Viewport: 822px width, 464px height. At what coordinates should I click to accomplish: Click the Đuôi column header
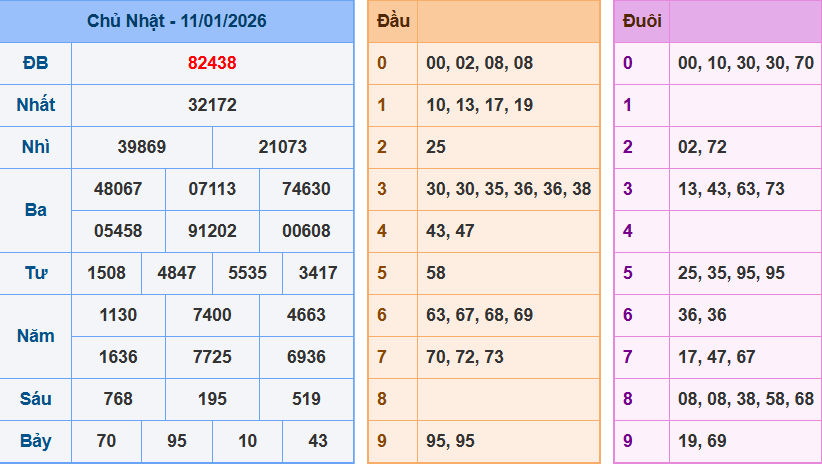(x=641, y=21)
